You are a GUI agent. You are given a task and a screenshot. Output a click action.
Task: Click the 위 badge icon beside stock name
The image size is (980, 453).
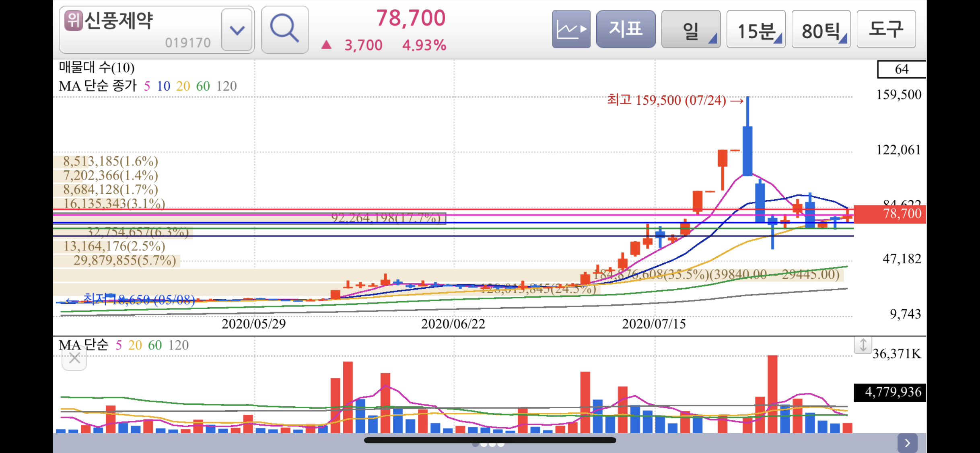tap(74, 20)
